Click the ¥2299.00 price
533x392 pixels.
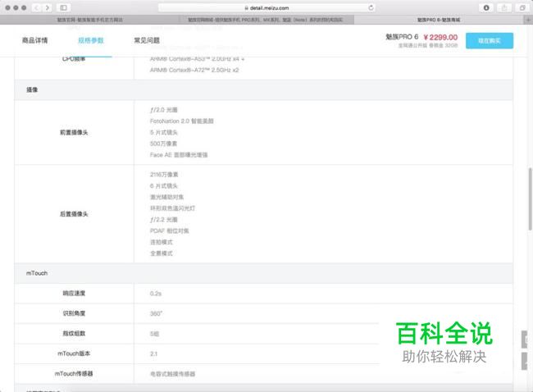pyautogui.click(x=440, y=37)
